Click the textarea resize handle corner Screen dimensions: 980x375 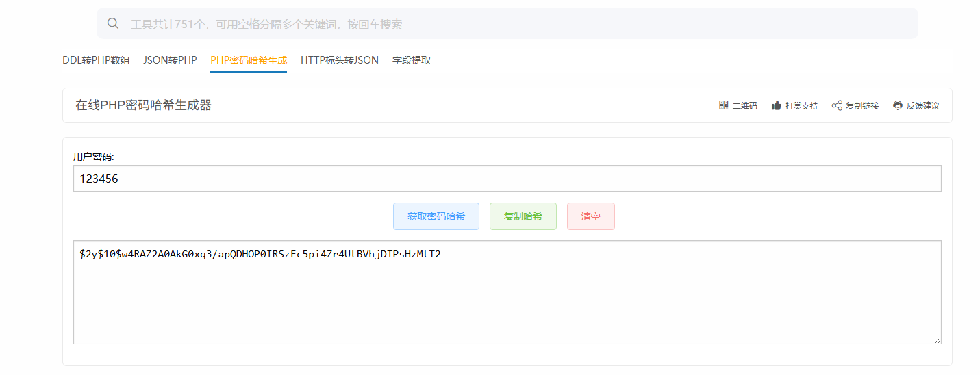937,339
